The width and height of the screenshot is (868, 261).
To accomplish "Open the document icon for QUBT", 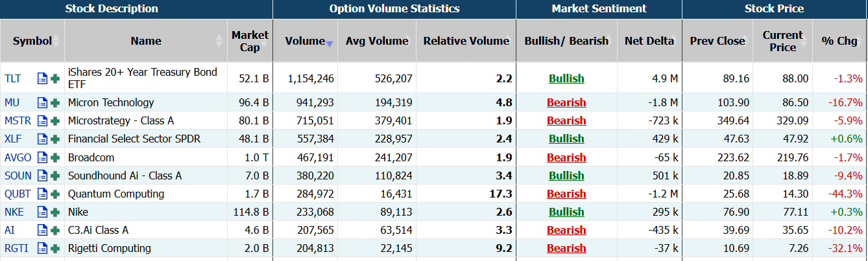I will (x=42, y=194).
